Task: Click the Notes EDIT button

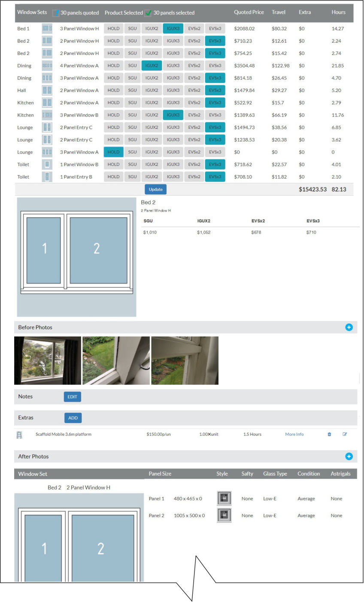Action: (x=72, y=397)
